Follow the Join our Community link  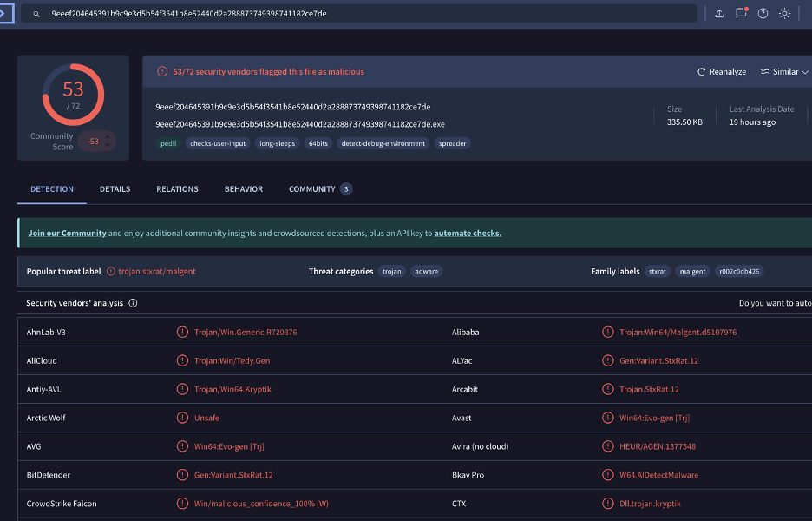click(x=68, y=234)
